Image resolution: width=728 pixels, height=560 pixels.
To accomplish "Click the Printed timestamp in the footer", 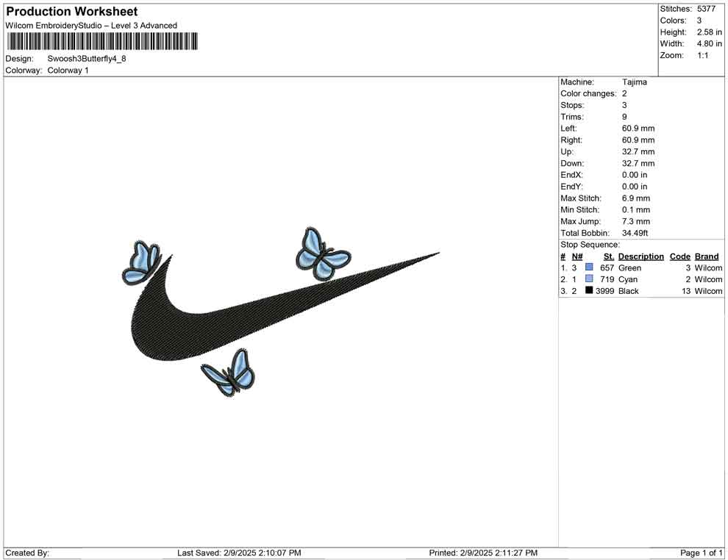I will pos(483,553).
